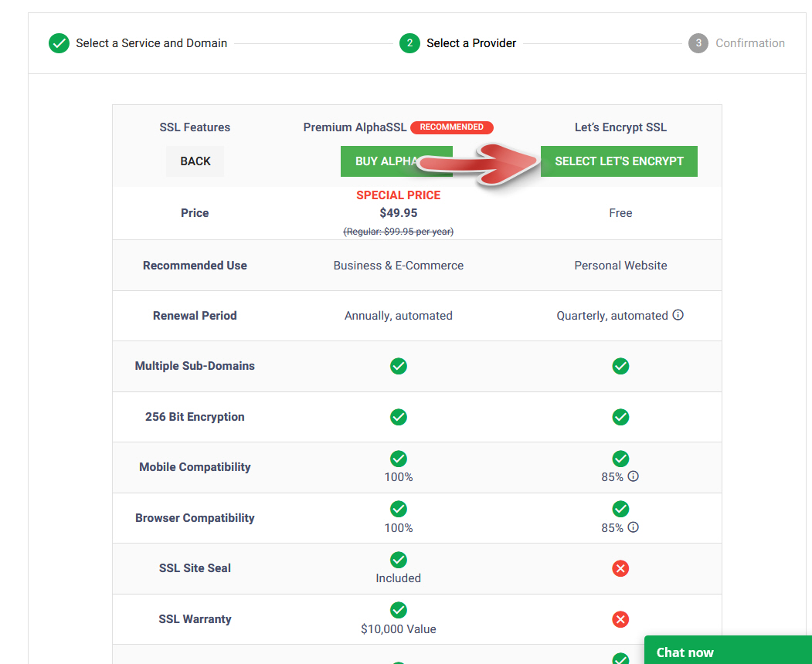Click the step 3 gray number circle
Viewport: 812px width, 664px height.
[x=698, y=43]
